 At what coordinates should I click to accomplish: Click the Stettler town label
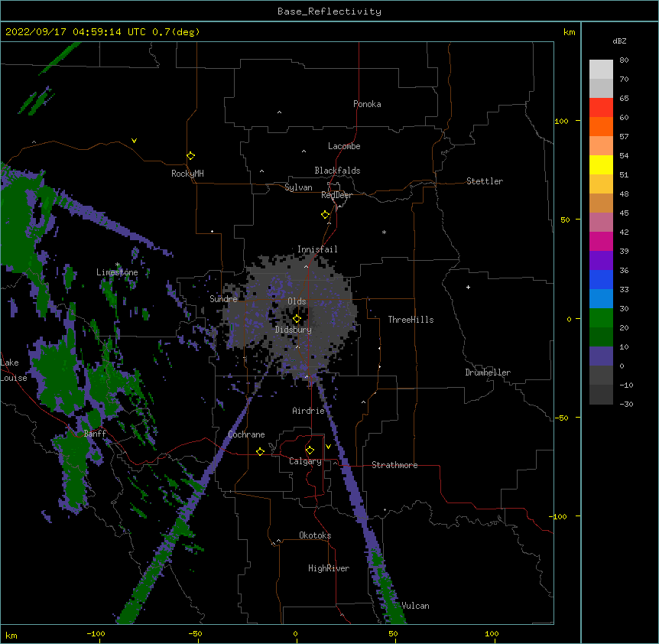pyautogui.click(x=485, y=181)
